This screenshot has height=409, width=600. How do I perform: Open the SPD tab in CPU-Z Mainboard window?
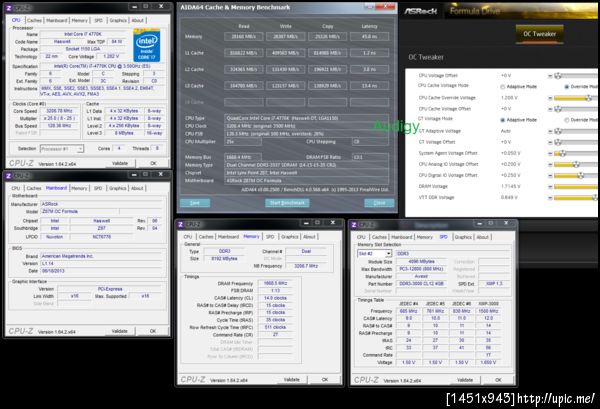98,188
